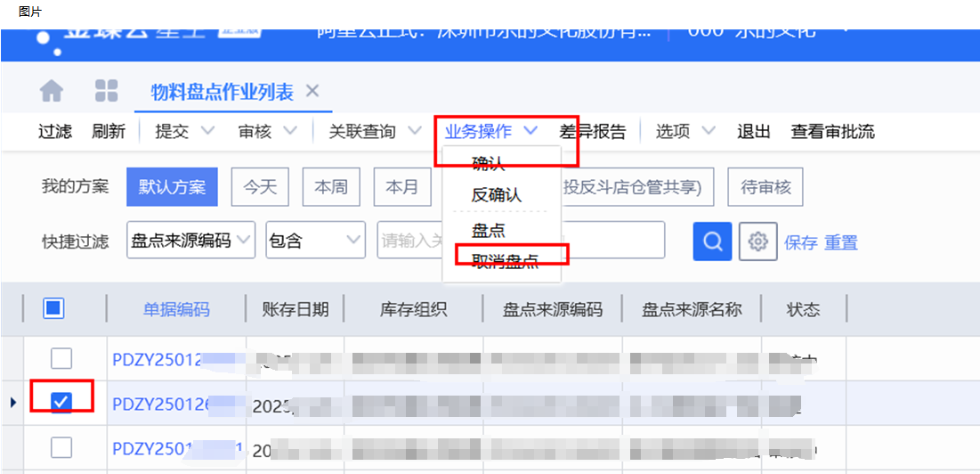The height and width of the screenshot is (474, 980).
Task: Expand the 审核 dropdown arrow
Action: [x=290, y=132]
